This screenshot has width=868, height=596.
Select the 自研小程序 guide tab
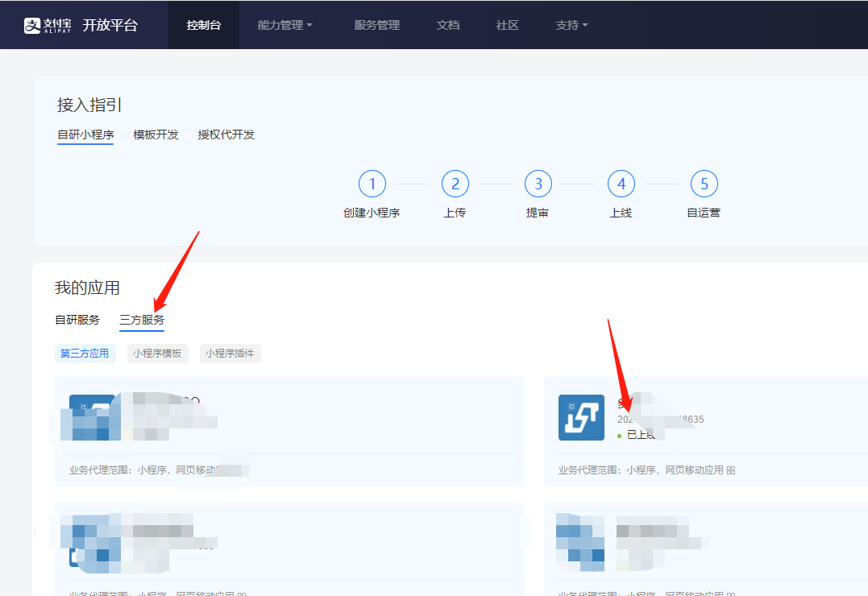85,135
